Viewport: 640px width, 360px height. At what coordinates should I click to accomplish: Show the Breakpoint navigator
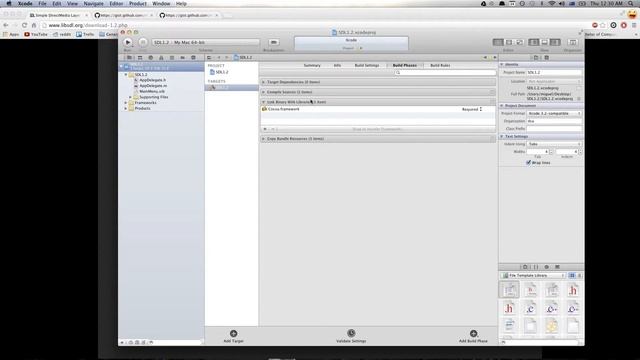[x=182, y=58]
